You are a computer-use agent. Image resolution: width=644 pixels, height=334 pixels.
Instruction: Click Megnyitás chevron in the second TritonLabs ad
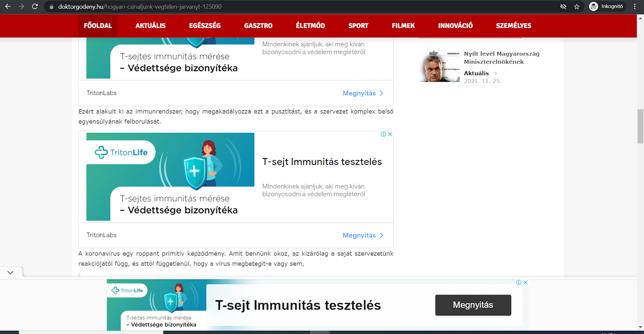[x=382, y=235]
